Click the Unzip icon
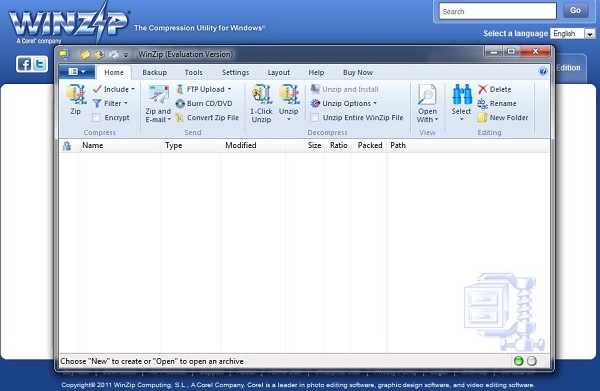 [x=289, y=95]
